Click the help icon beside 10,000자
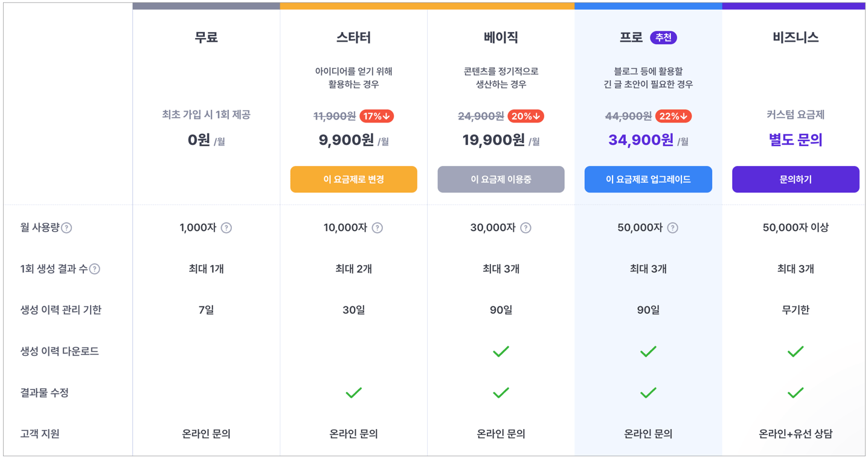868x458 pixels. (378, 228)
